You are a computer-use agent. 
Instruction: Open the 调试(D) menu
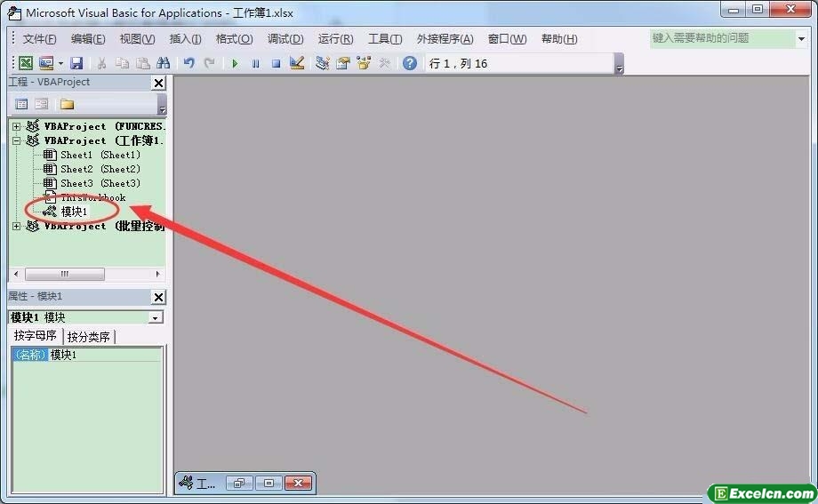point(285,39)
